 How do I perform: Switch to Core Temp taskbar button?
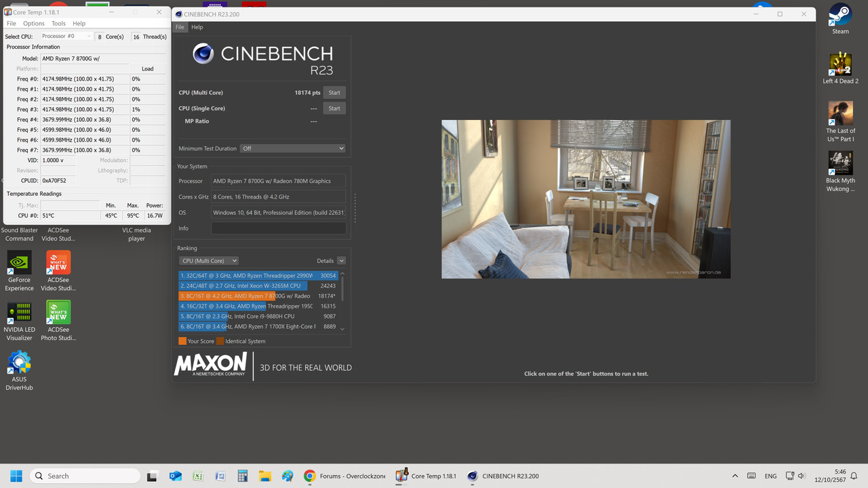tap(426, 476)
